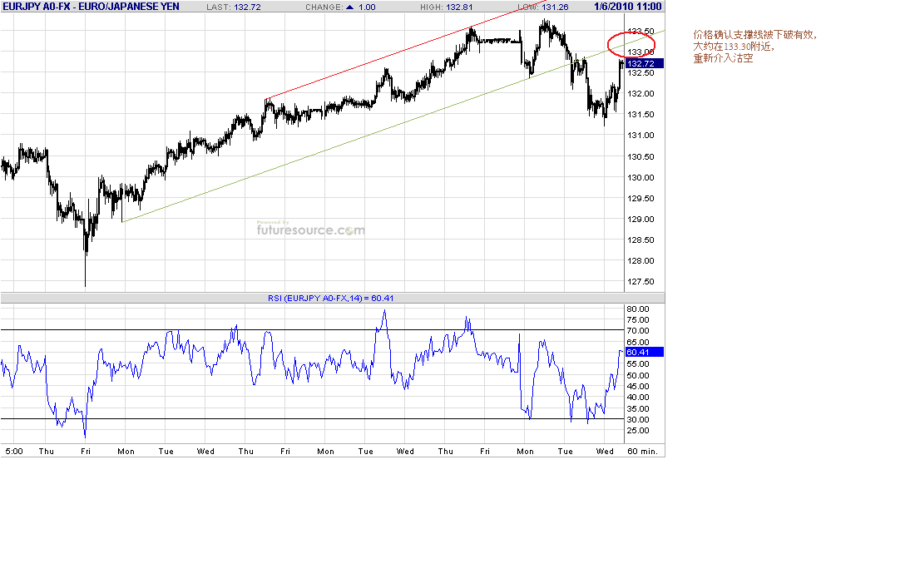915x588 pixels.
Task: Click the 130.00 price axis label
Action: pyautogui.click(x=640, y=177)
